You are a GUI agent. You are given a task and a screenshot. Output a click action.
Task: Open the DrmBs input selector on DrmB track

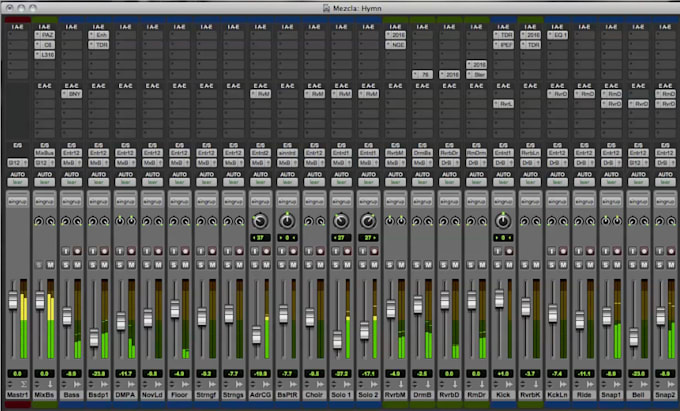coord(422,153)
